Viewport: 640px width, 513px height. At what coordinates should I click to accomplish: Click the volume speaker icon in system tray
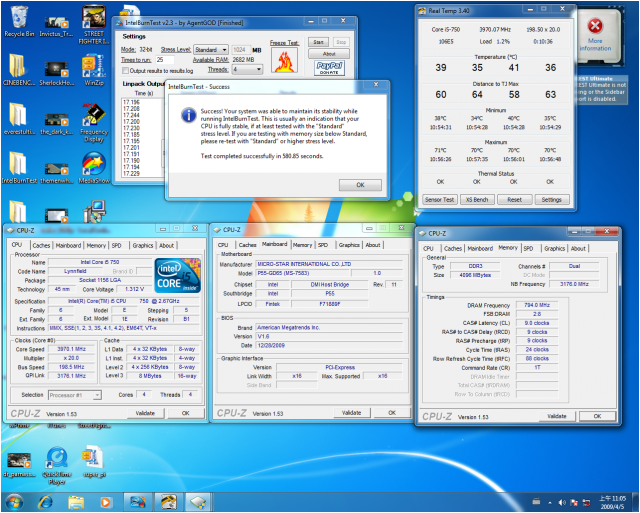(562, 502)
